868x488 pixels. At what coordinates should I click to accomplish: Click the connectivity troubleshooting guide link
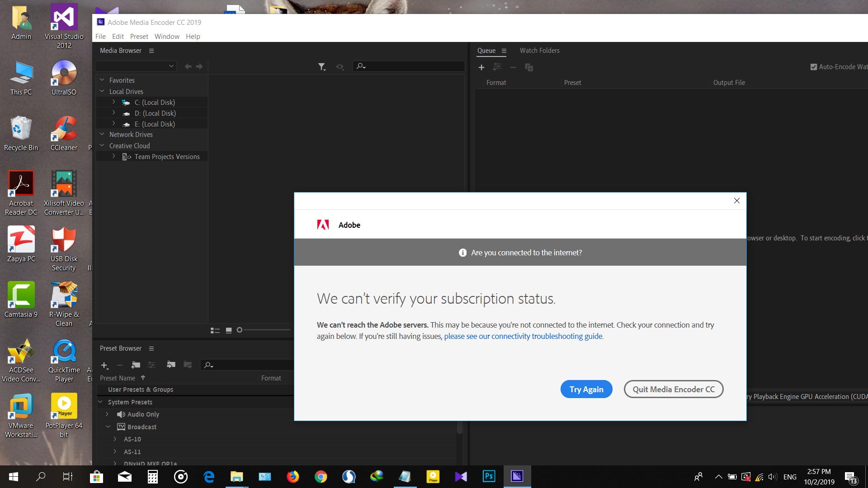click(x=524, y=336)
